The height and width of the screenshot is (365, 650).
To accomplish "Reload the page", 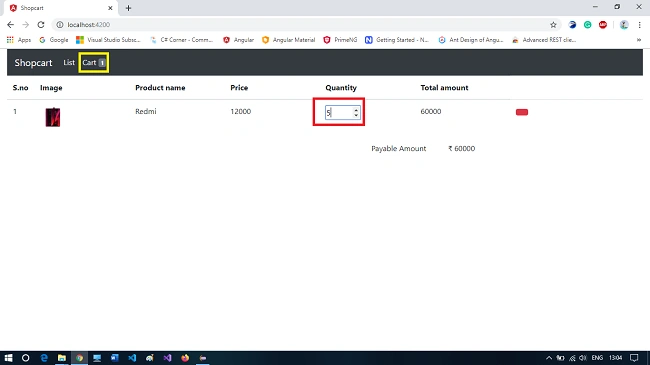I will point(41,25).
